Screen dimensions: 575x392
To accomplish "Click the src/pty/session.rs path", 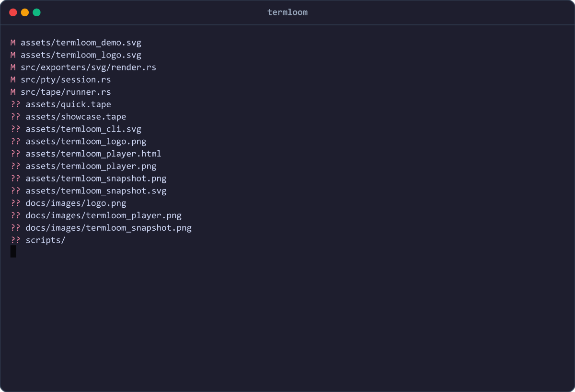I will [x=66, y=80].
